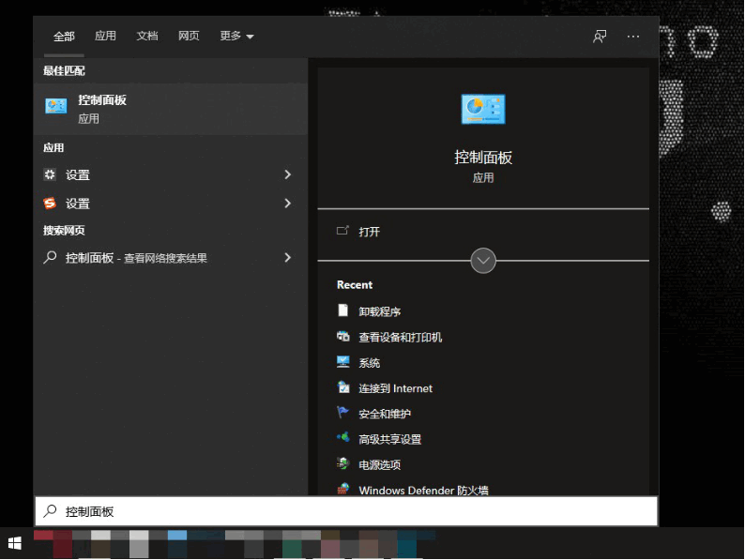Expand the web search result arrow
Image resolution: width=745 pixels, height=560 pixels.
tap(287, 257)
